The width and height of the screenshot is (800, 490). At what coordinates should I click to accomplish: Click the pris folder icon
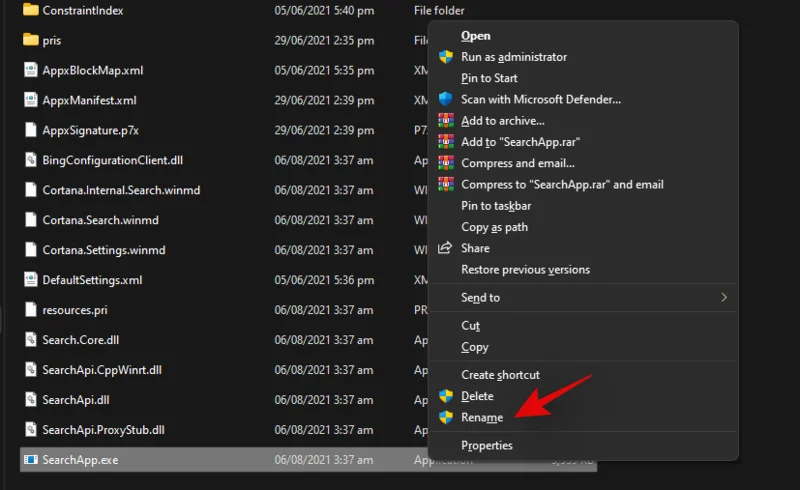[31, 39]
